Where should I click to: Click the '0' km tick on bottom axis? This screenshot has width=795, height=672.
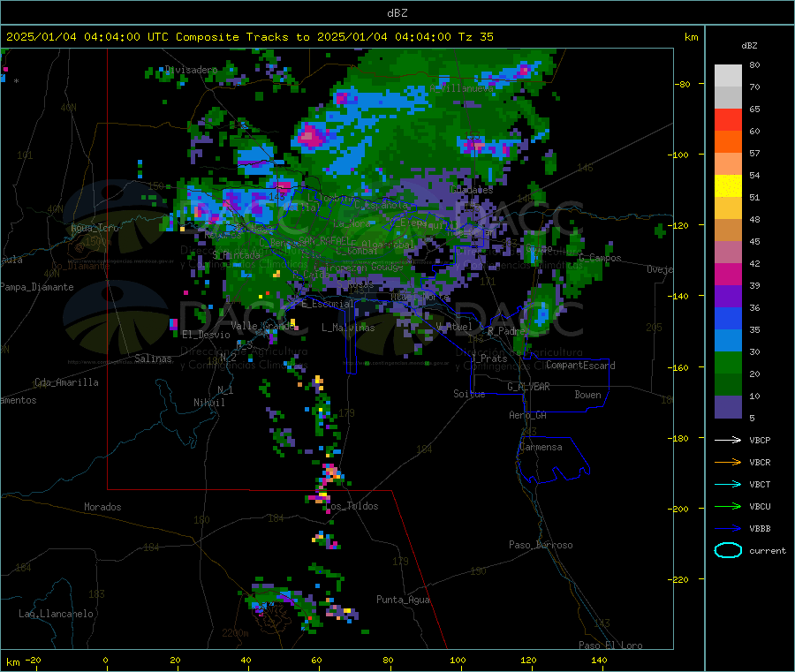[x=105, y=660]
